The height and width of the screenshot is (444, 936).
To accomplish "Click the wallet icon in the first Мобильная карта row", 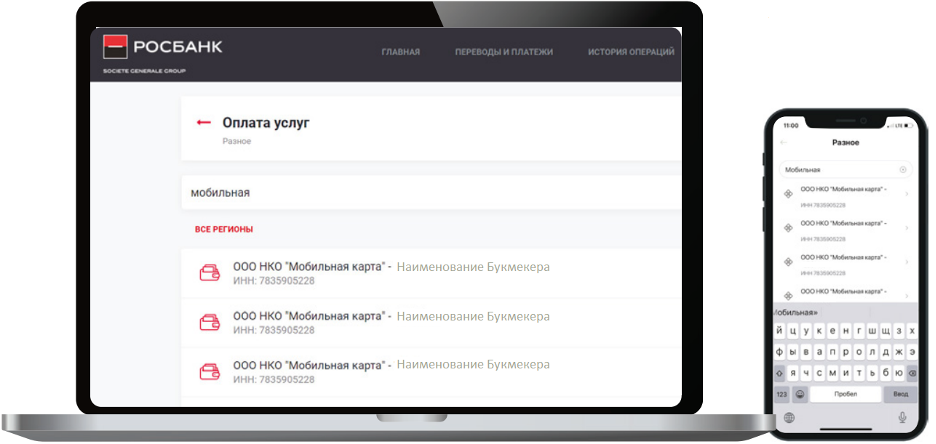I will pyautogui.click(x=210, y=273).
